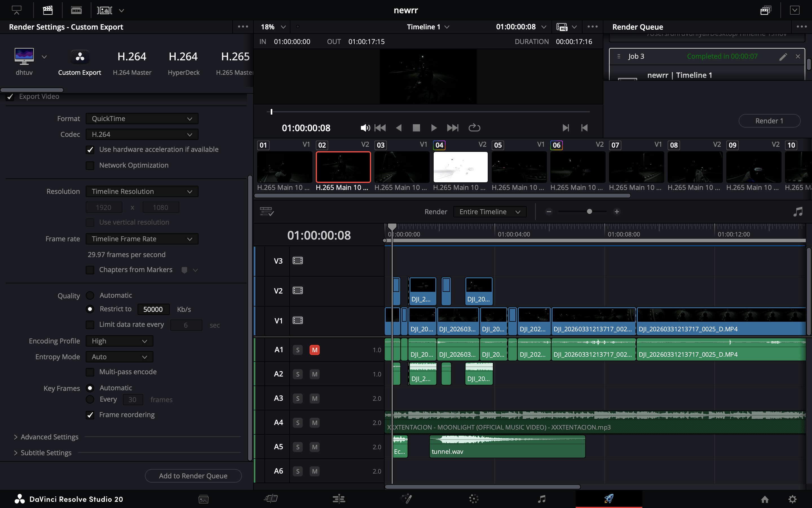This screenshot has height=508, width=812.
Task: Toggle loop playback
Action: (474, 128)
